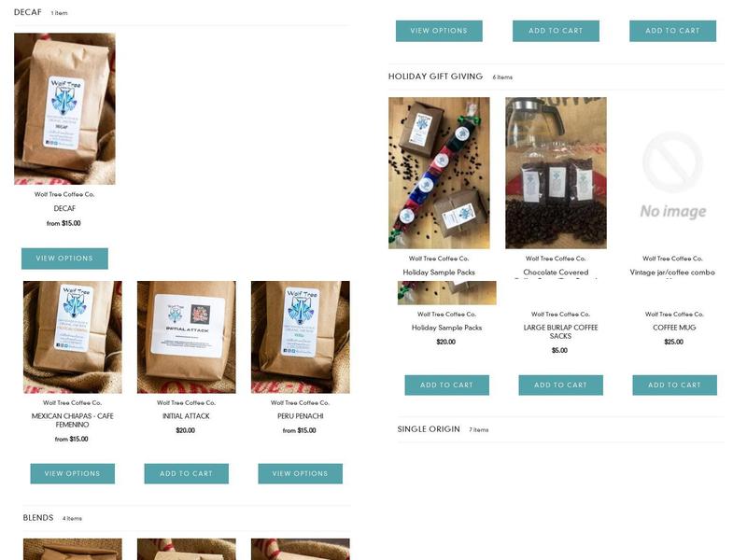This screenshot has width=747, height=560.
Task: Click the LARGE BURLAP COFFEE SACKS title
Action: click(x=561, y=332)
